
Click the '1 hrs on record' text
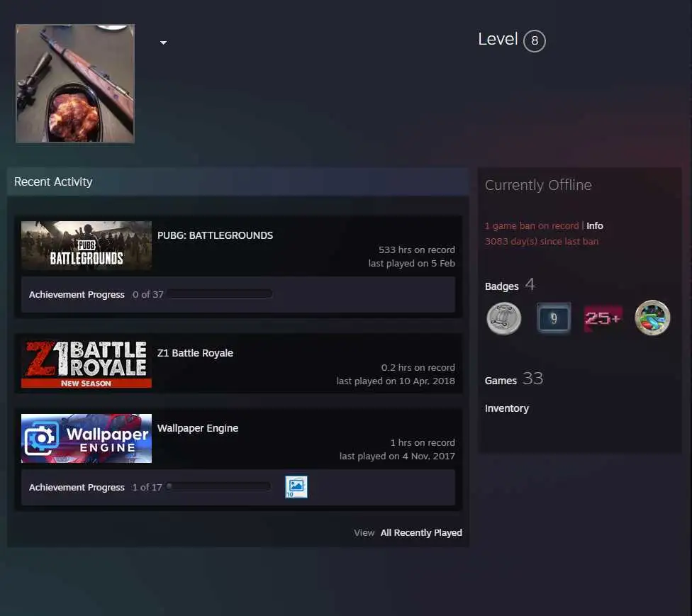tap(423, 442)
